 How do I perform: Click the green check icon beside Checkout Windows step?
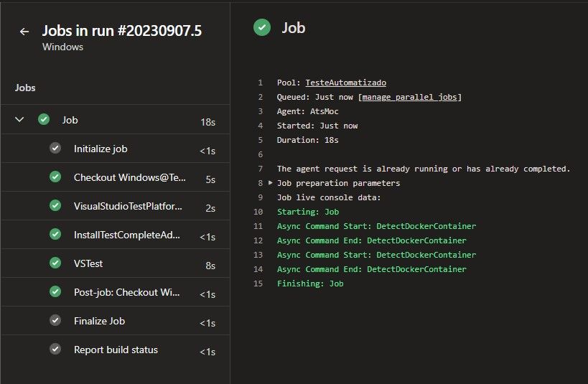[x=55, y=177]
